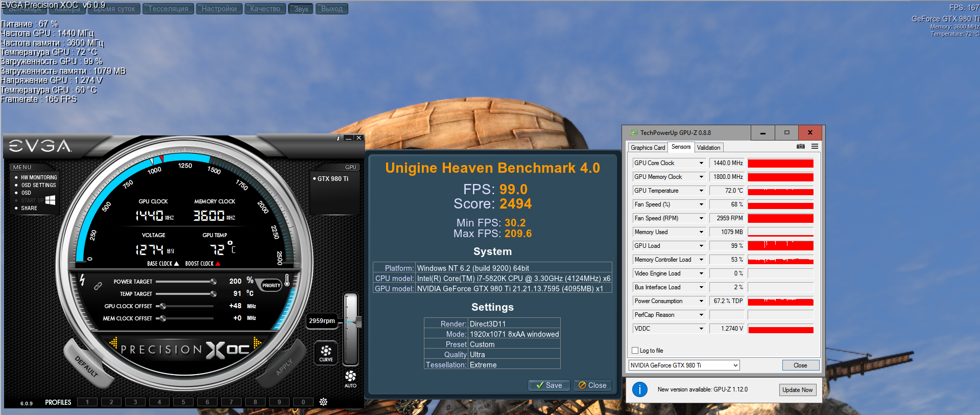Click the GPU Clock Offset slider handle
Viewport: 980px width, 415px height.
pos(162,306)
